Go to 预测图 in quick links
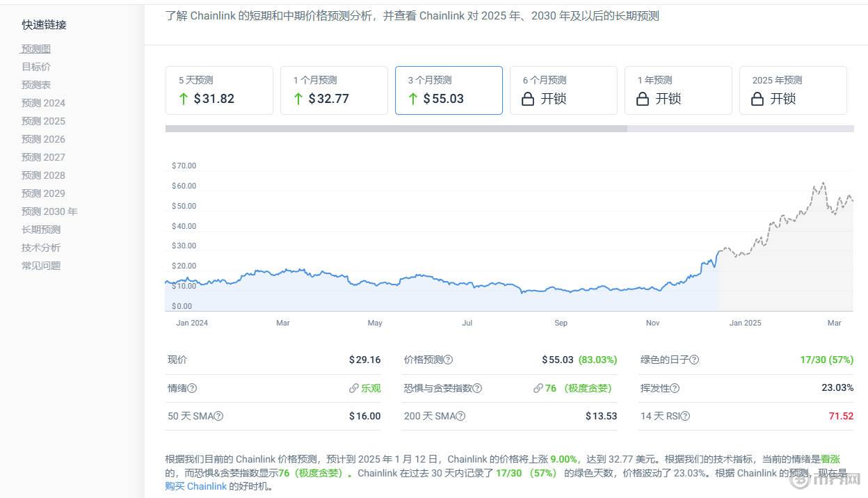The width and height of the screenshot is (868, 498). coord(36,49)
